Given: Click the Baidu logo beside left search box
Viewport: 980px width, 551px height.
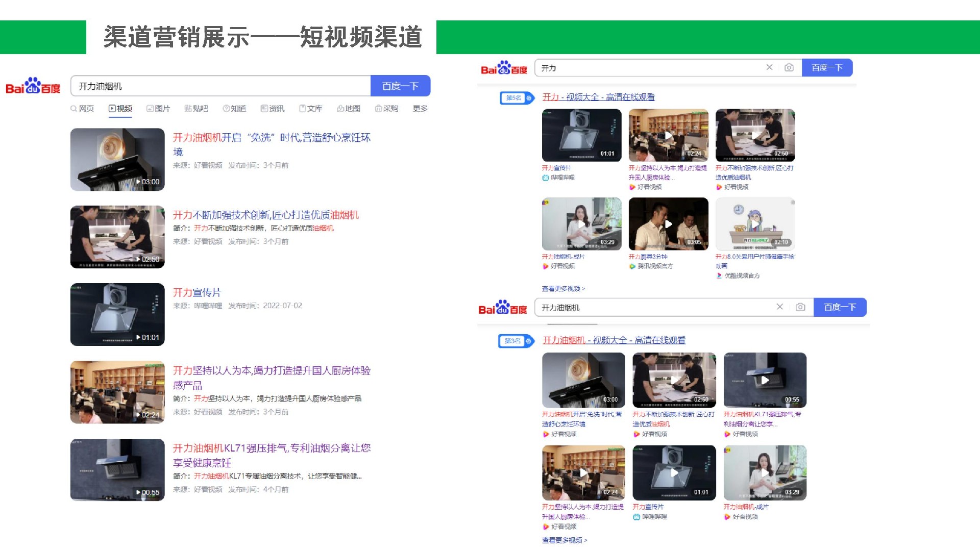Looking at the screenshot, I should click(x=33, y=86).
